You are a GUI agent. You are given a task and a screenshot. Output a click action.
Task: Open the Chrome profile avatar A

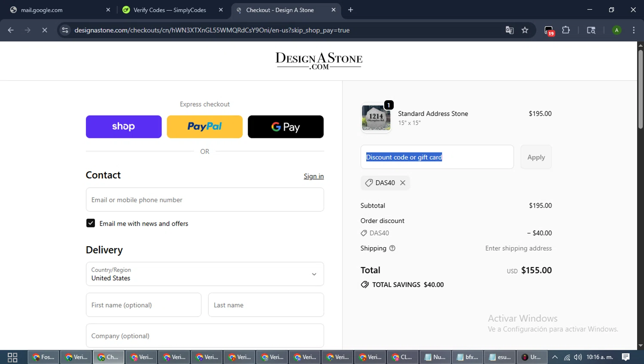point(617,30)
